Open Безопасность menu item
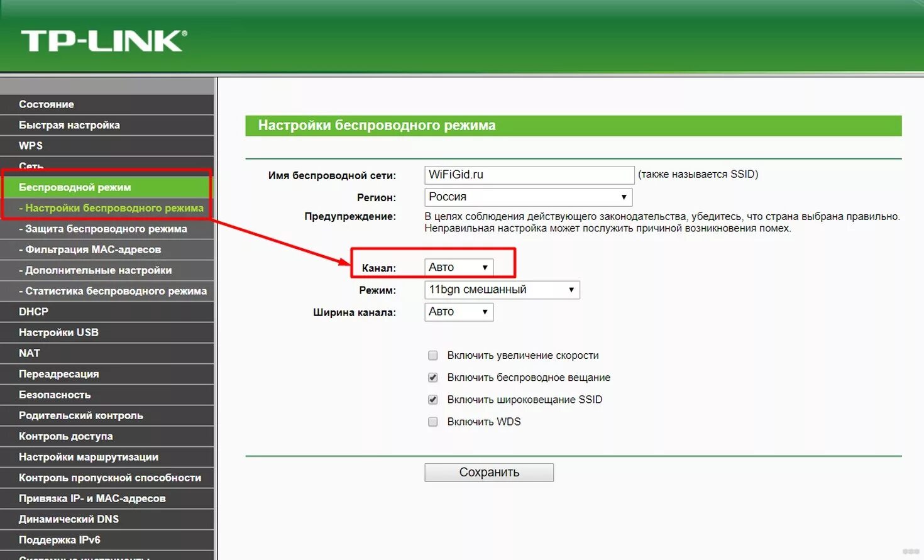Screen dimensions: 924x560 click(x=107, y=395)
